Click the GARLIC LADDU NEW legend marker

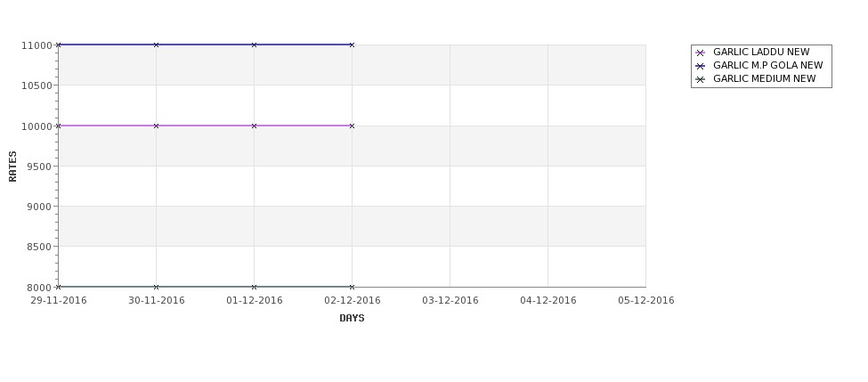[700, 53]
